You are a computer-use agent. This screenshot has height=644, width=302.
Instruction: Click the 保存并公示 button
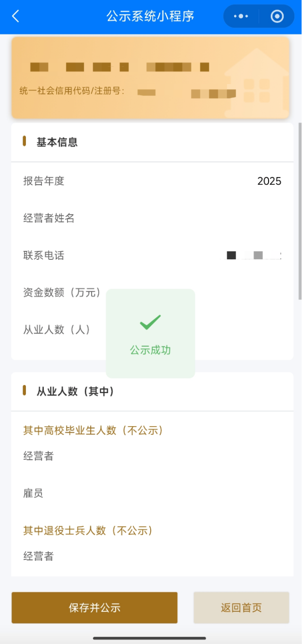[94, 608]
